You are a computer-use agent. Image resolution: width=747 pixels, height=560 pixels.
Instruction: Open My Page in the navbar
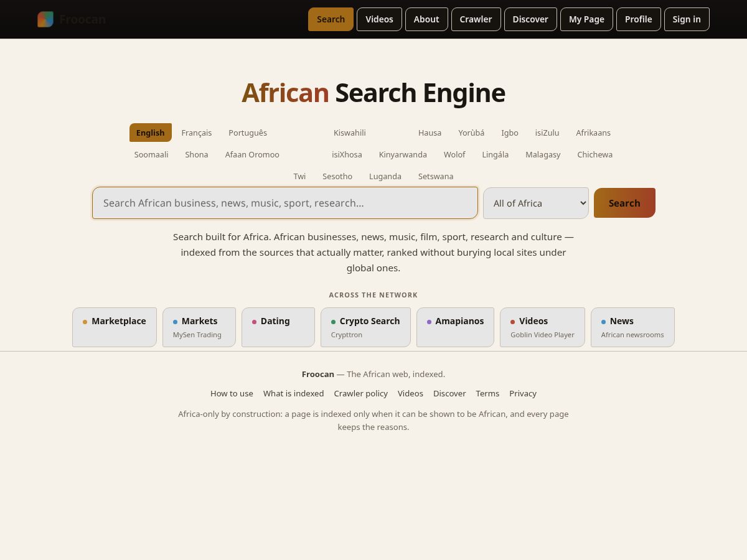[x=586, y=19]
